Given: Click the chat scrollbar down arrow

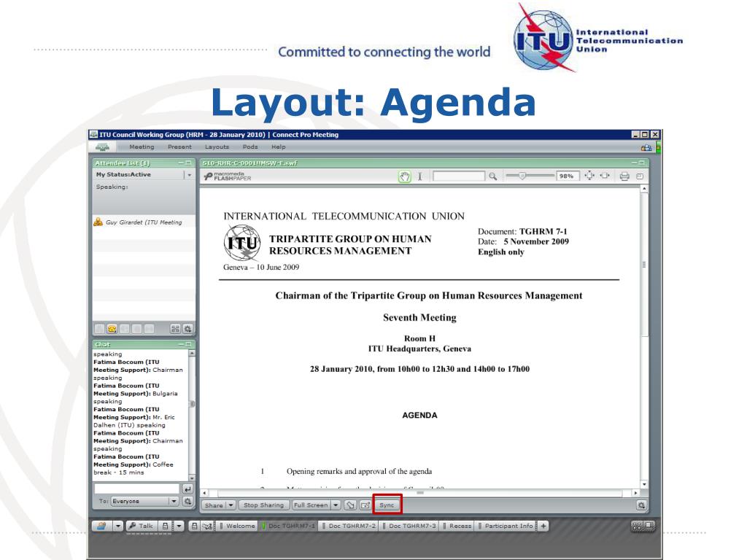Looking at the screenshot, I should click(x=192, y=478).
